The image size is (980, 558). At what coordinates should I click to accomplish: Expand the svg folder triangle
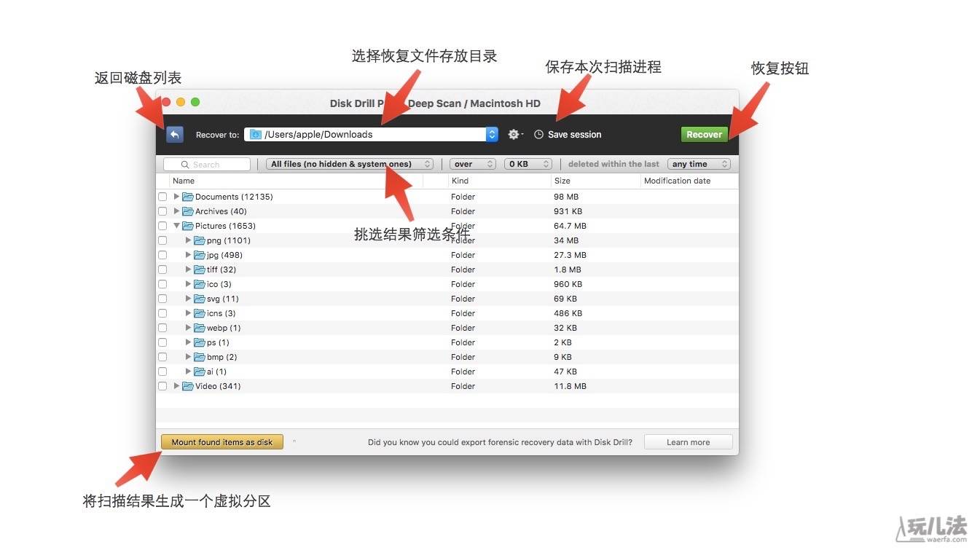pos(188,299)
